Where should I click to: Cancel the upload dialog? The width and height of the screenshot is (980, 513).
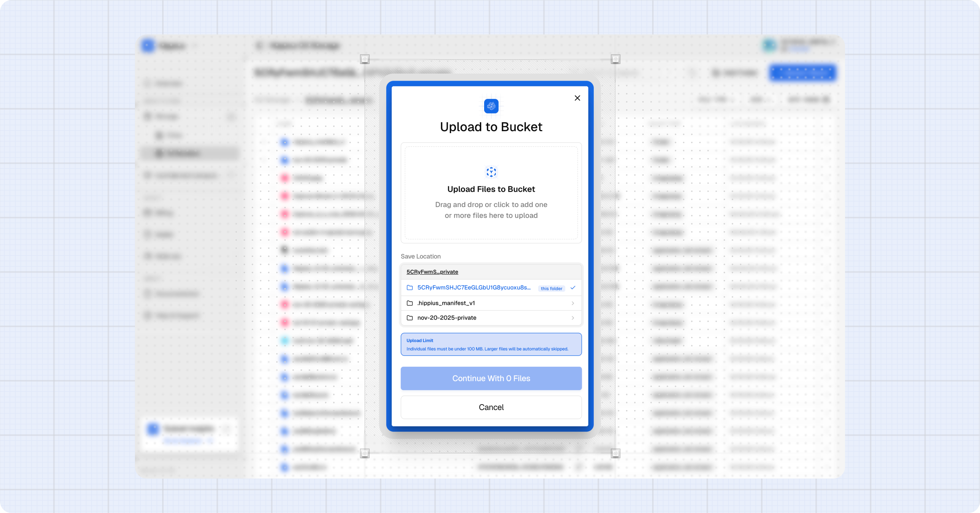(x=491, y=407)
